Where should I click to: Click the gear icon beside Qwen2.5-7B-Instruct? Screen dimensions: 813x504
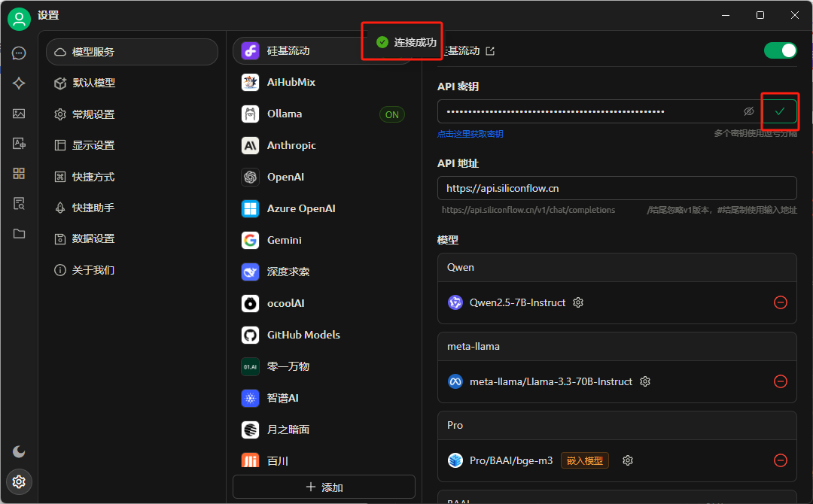[578, 302]
